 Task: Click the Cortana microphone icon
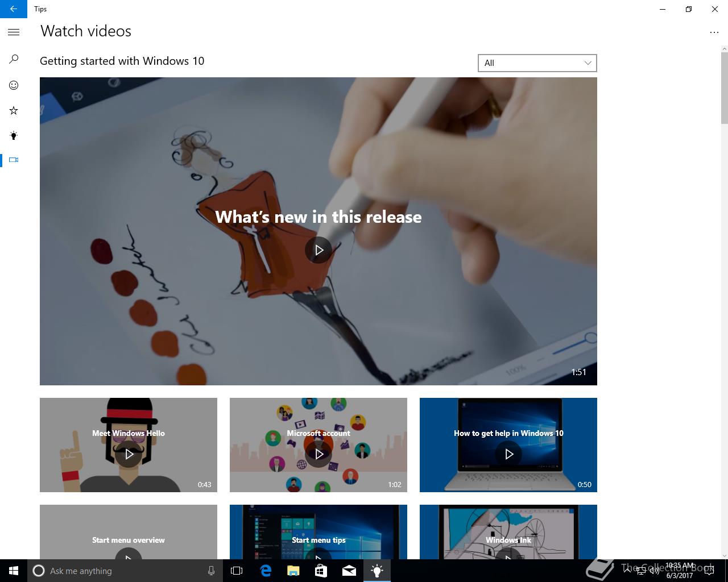(x=211, y=571)
